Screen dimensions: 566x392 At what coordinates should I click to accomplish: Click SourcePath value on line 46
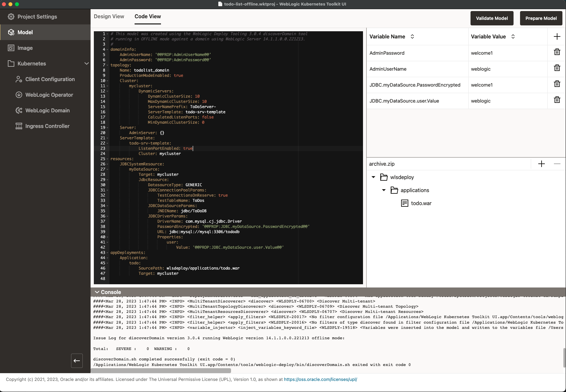point(203,268)
